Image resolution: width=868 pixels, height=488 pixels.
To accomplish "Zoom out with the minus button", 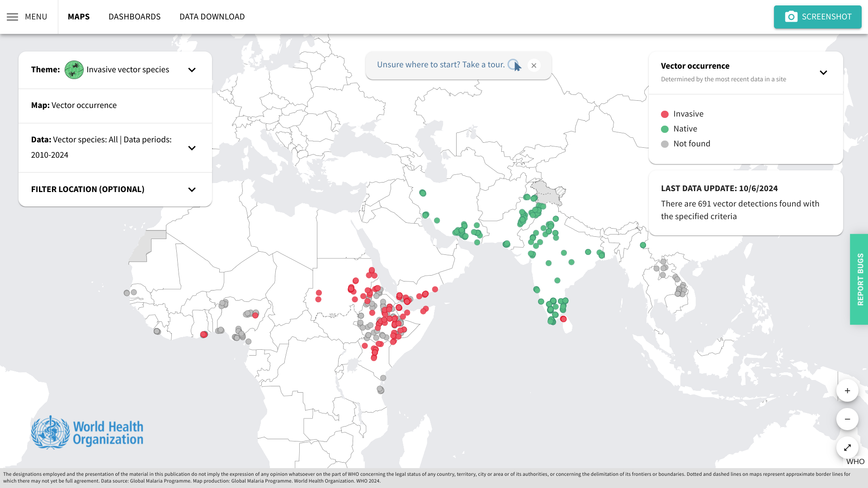I will 847,419.
